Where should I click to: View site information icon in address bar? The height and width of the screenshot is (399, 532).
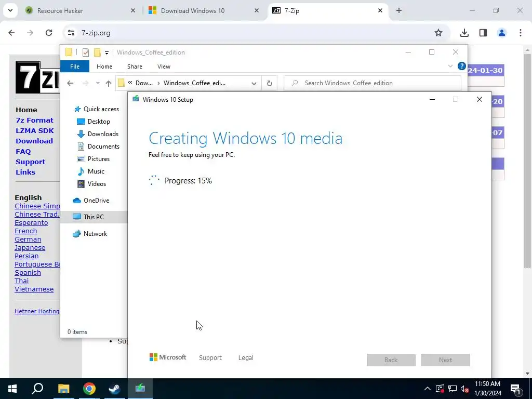pos(71,33)
